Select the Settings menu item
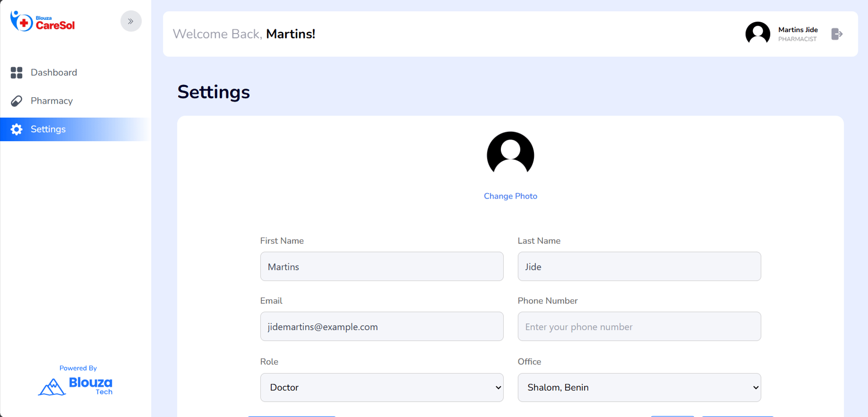Image resolution: width=868 pixels, height=417 pixels. (48, 129)
